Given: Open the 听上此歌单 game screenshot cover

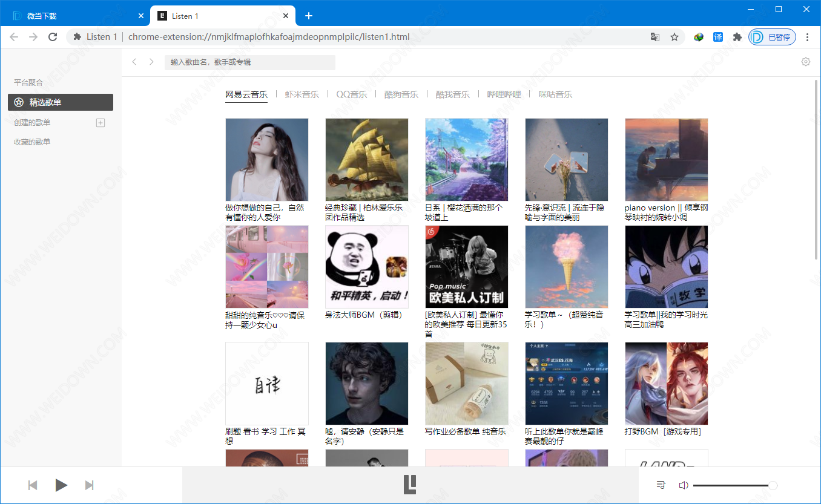Looking at the screenshot, I should [x=567, y=384].
